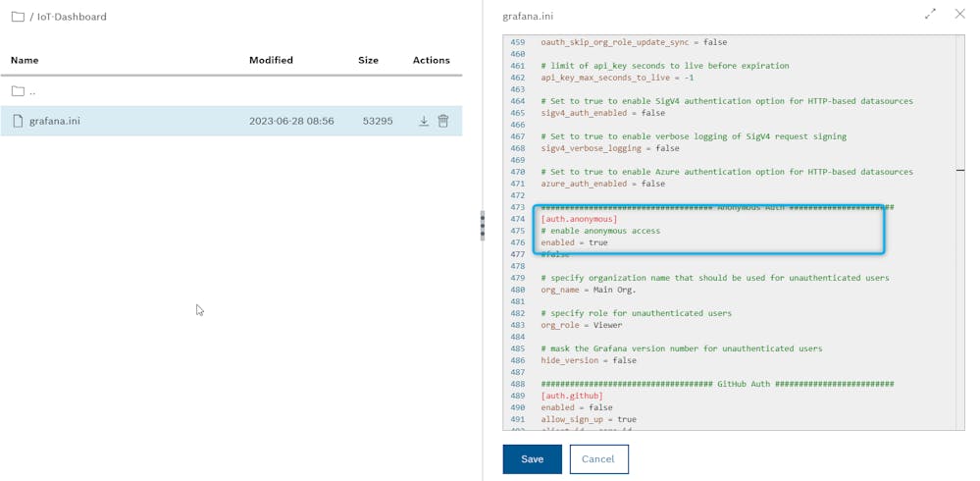Navigate up via the '..' entry
Viewport: 980px width, 481px height.
pos(32,91)
